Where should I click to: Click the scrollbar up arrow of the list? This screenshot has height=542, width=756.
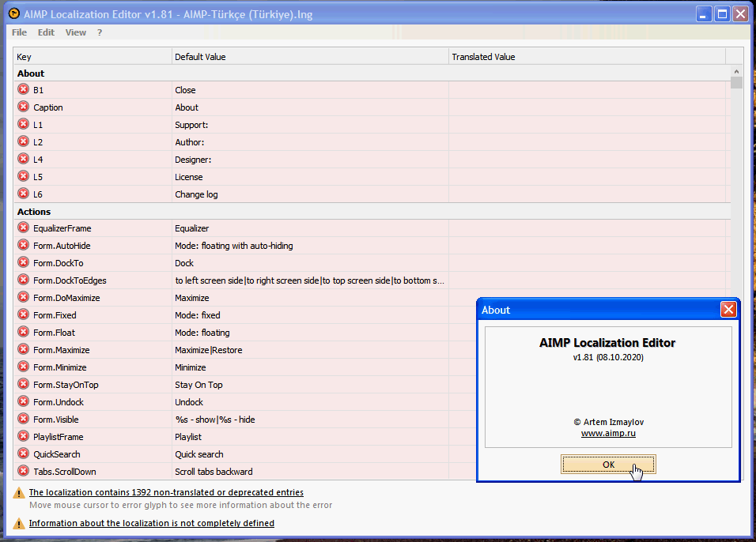point(736,71)
